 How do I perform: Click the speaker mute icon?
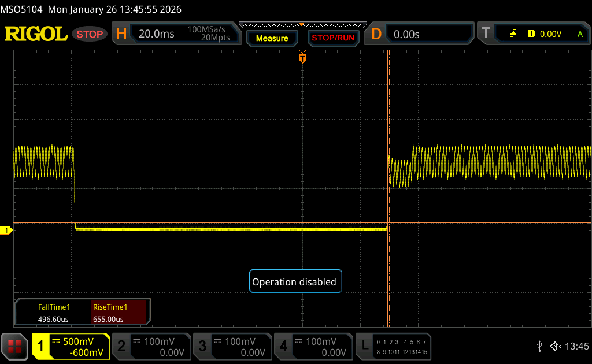pyautogui.click(x=555, y=346)
